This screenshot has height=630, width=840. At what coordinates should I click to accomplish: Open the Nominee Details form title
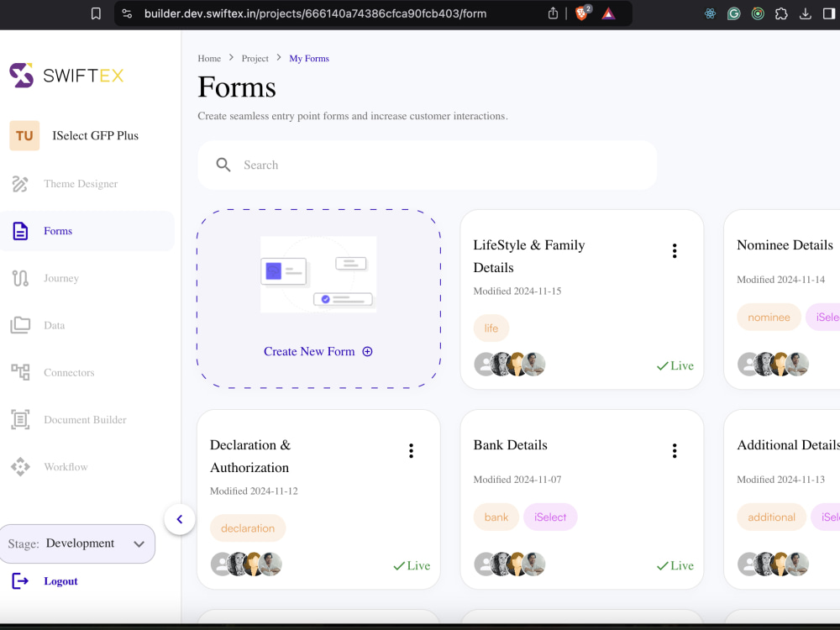click(785, 244)
